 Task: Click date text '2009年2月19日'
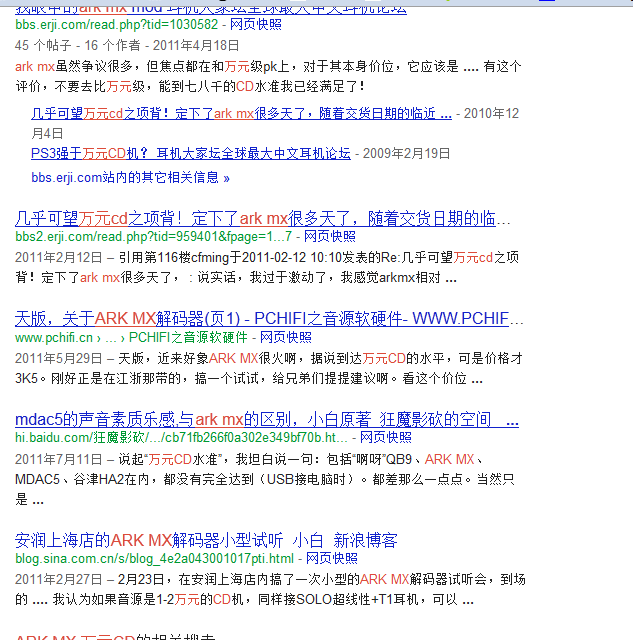pos(406,153)
